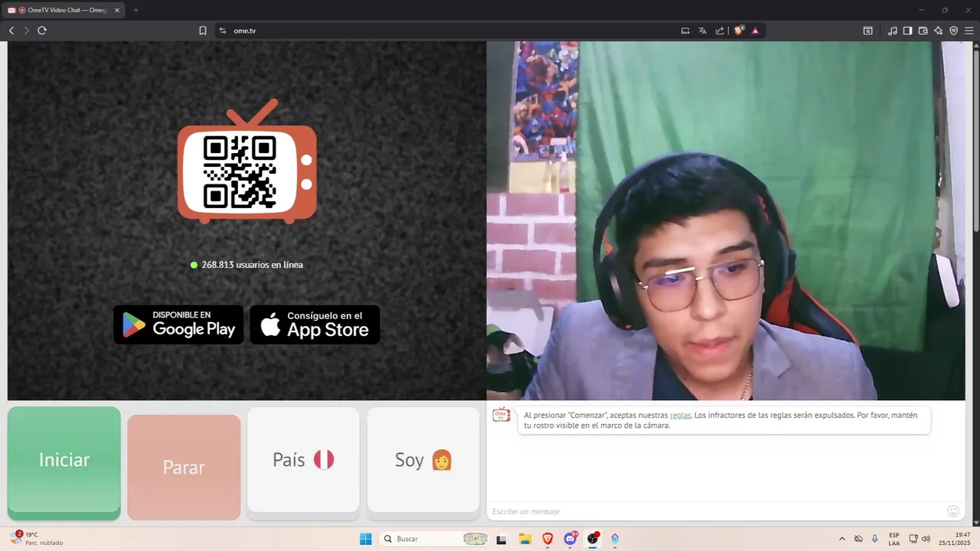Open site info icon beside ome.tv
Image resolution: width=980 pixels, height=551 pixels.
pyautogui.click(x=223, y=31)
